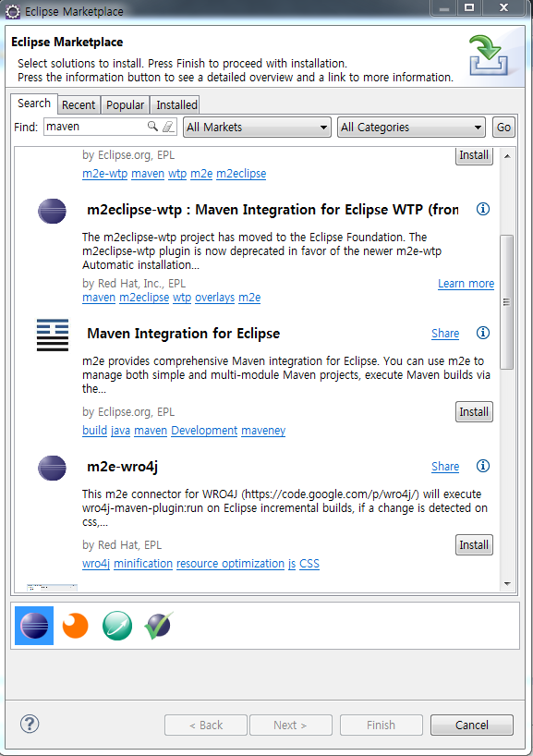Click the m2e-wro4j sphere logo
The image size is (533, 756).
click(52, 469)
